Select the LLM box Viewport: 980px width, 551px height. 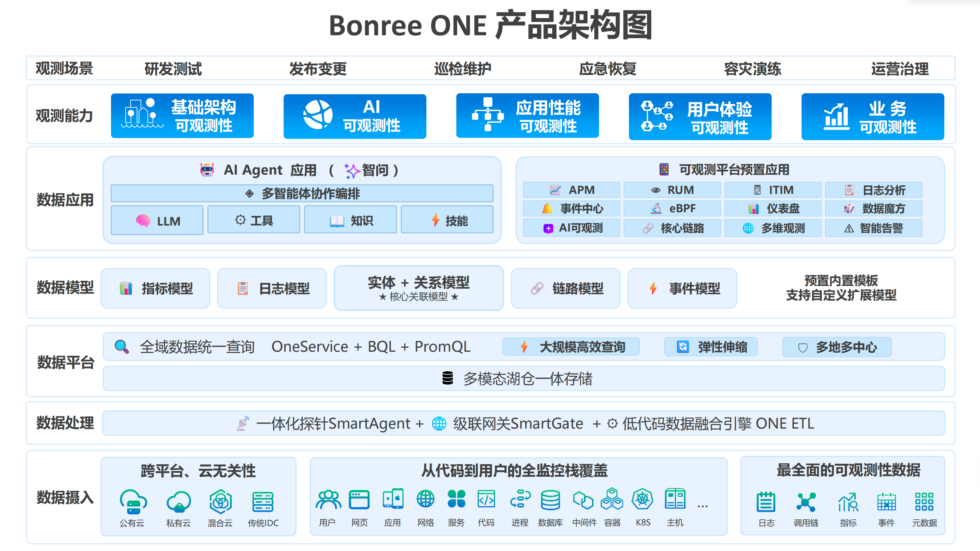(x=157, y=220)
